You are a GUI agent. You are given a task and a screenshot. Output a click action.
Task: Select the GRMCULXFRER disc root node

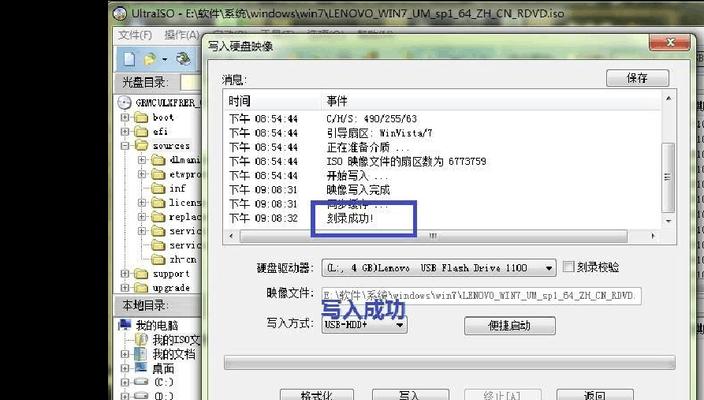click(x=159, y=103)
